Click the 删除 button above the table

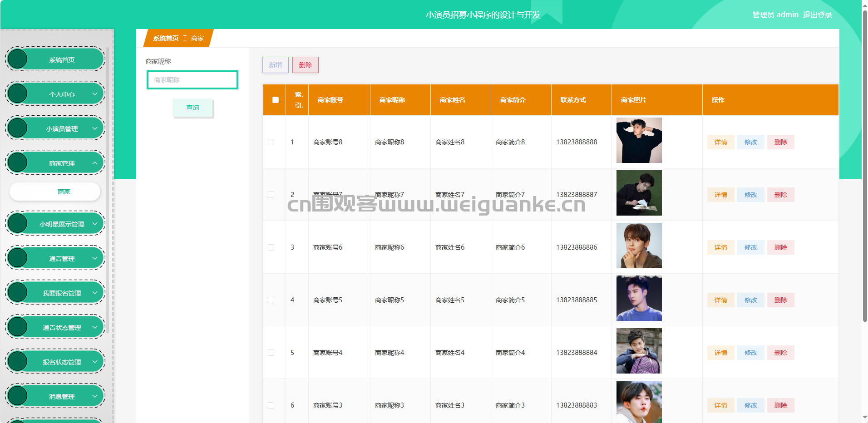click(306, 65)
